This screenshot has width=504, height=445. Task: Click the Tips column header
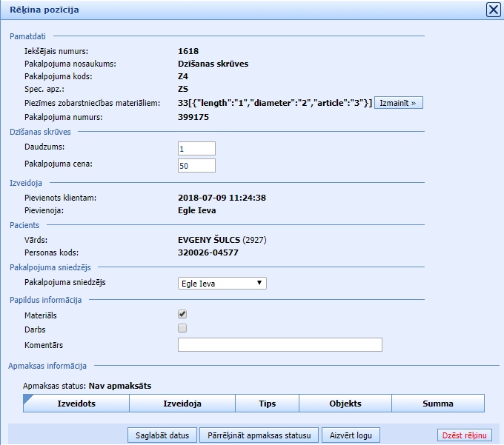[x=267, y=404]
